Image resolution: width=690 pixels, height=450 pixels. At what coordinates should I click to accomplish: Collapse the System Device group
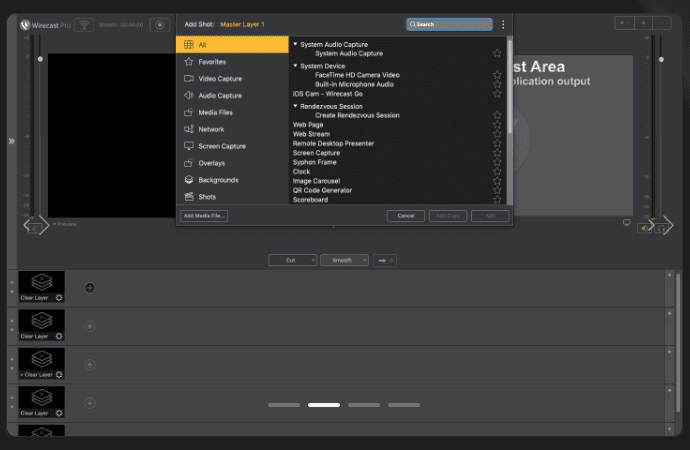[x=295, y=66]
